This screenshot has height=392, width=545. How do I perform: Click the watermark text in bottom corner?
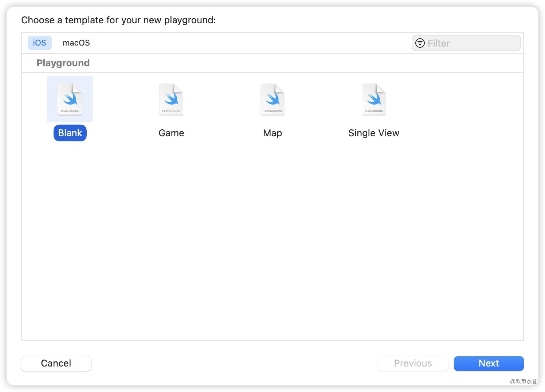[524, 381]
